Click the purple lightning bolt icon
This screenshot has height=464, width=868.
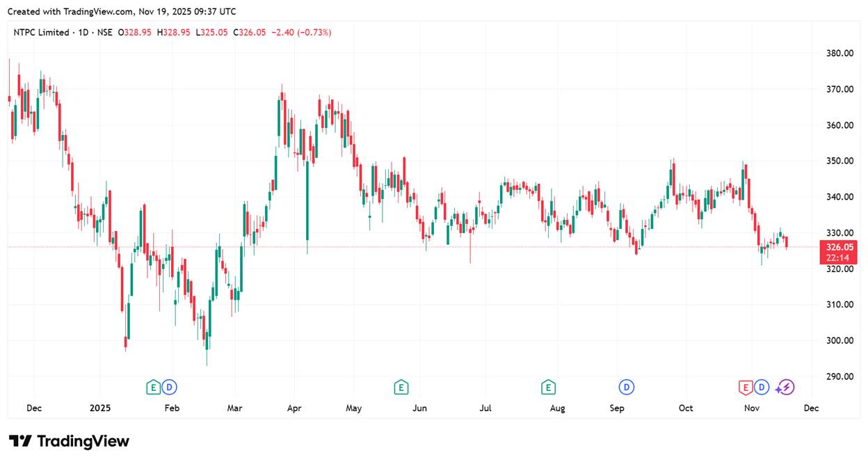tap(785, 387)
